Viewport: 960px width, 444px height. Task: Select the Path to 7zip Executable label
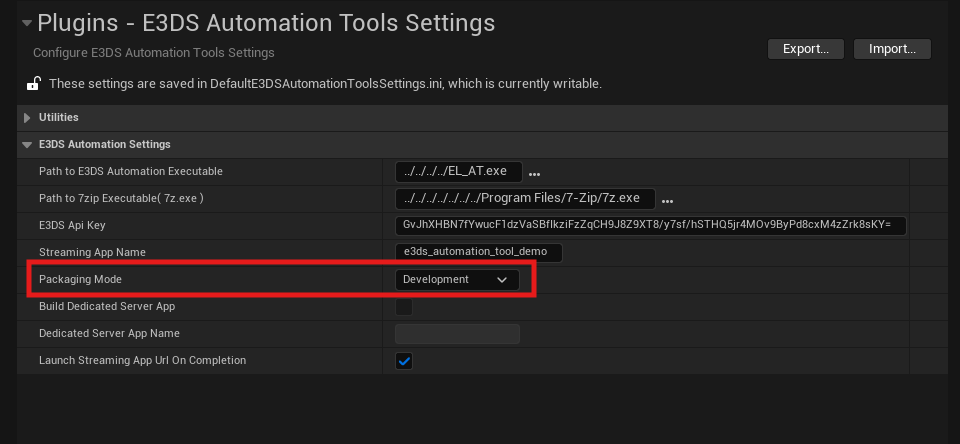tap(121, 199)
